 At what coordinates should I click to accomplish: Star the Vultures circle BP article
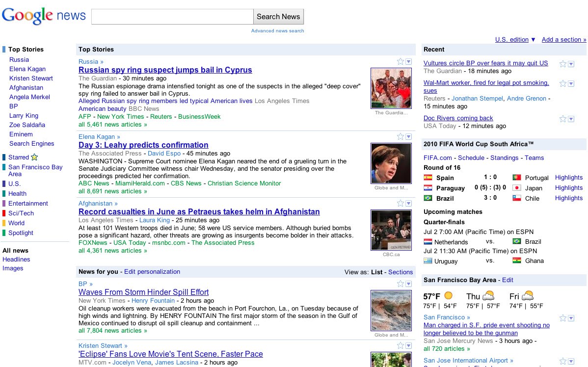[x=562, y=64]
